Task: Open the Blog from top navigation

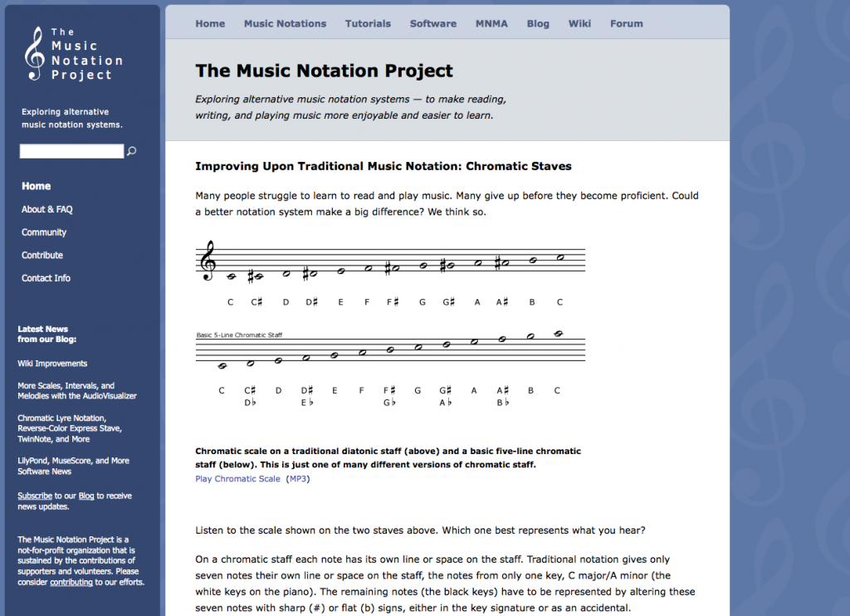Action: coord(538,23)
